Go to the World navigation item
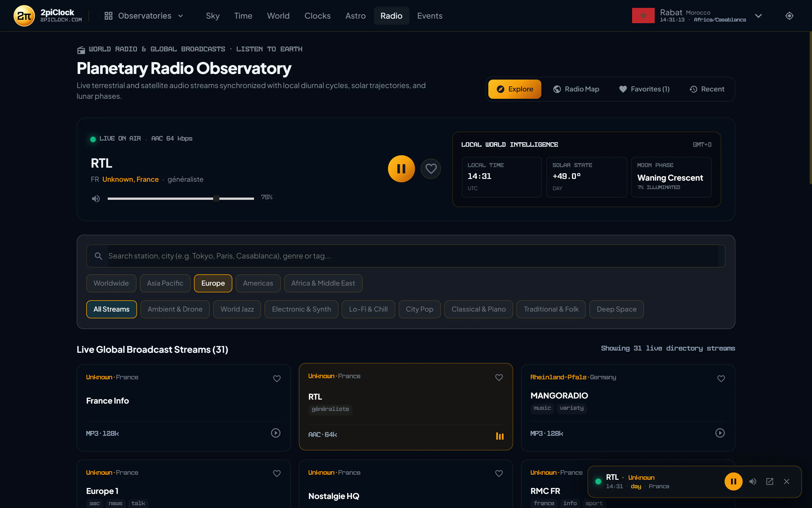The height and width of the screenshot is (508, 812). click(278, 16)
